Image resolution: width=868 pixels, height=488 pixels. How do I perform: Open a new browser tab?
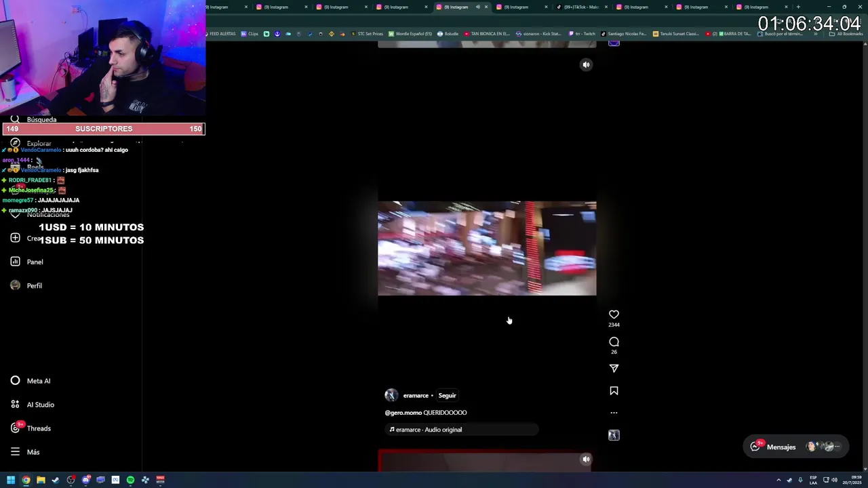[x=798, y=7]
